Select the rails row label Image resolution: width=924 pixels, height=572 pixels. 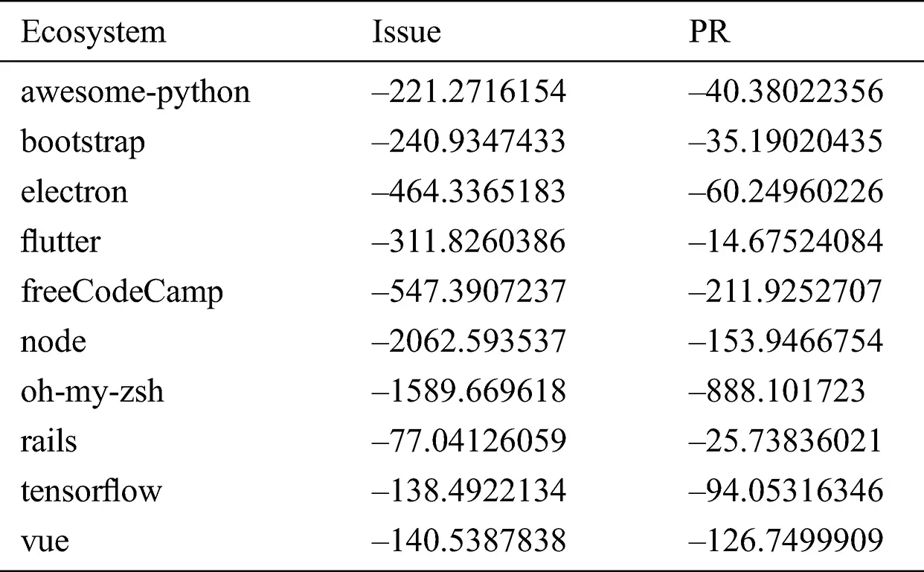coord(48,441)
